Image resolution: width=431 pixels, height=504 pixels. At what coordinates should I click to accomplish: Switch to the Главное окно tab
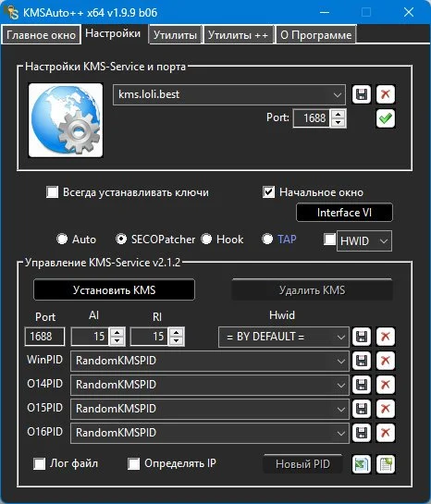pyautogui.click(x=41, y=35)
